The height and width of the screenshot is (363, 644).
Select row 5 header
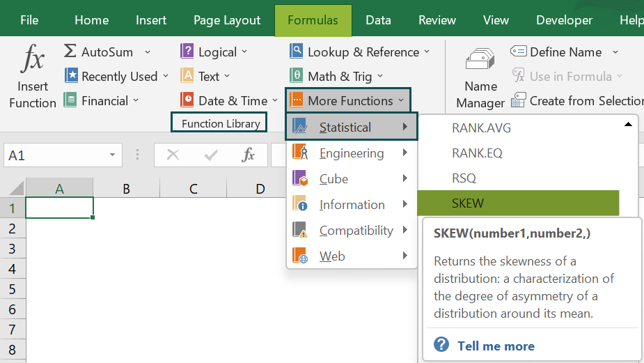(13, 288)
